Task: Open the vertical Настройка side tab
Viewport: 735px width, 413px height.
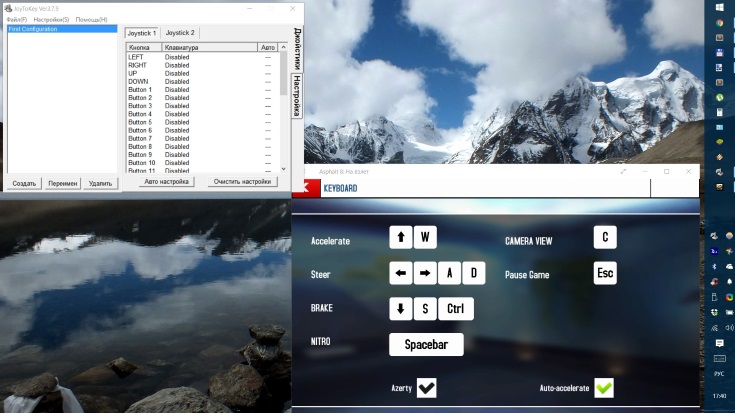Action: pos(297,95)
